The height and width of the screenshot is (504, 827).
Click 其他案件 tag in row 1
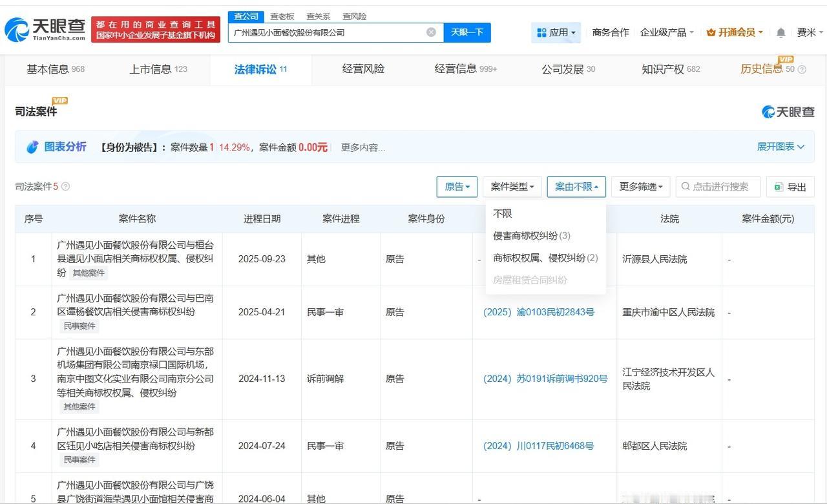click(89, 273)
